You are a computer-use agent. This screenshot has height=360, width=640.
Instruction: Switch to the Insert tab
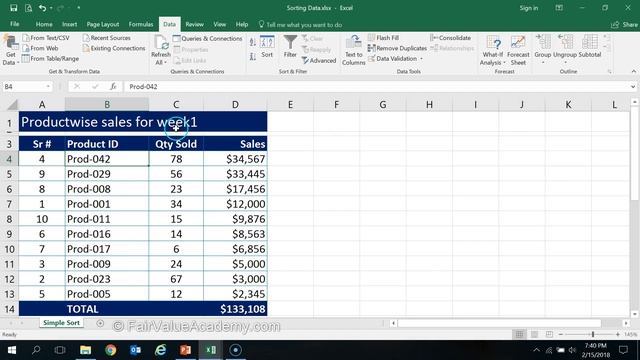(69, 24)
